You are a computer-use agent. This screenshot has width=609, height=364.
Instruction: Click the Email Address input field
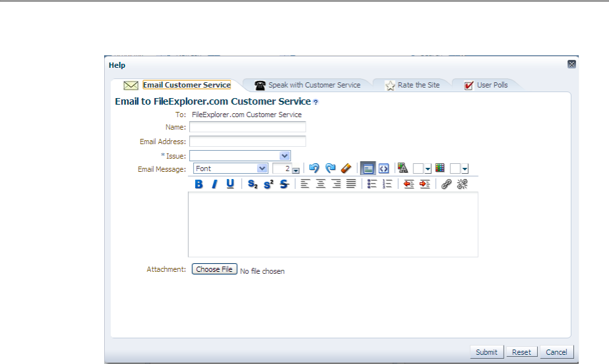[x=247, y=142]
